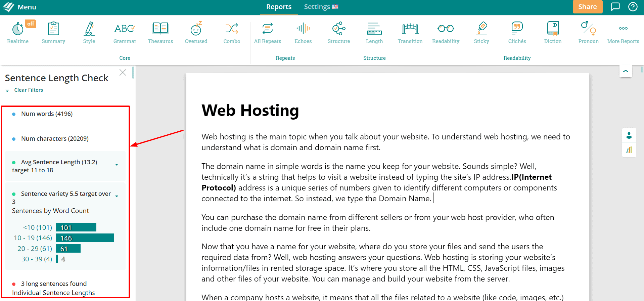
Task: Select the Sticky sentences report
Action: tap(481, 33)
